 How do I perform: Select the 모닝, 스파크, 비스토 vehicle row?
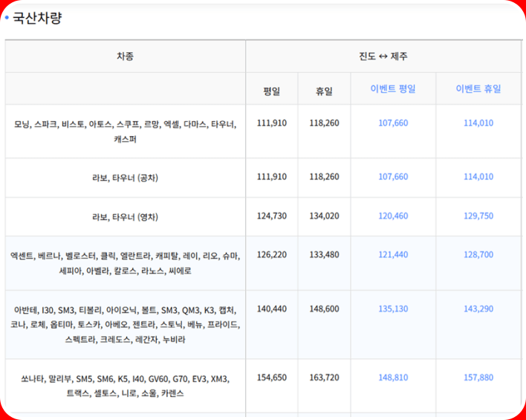[125, 132]
